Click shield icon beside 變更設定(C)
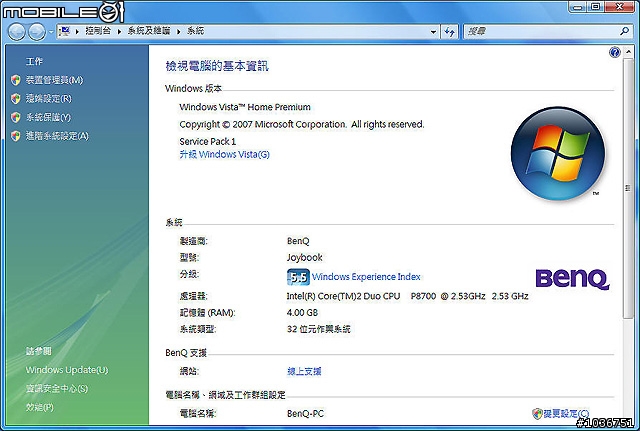640x431 pixels. [537, 414]
